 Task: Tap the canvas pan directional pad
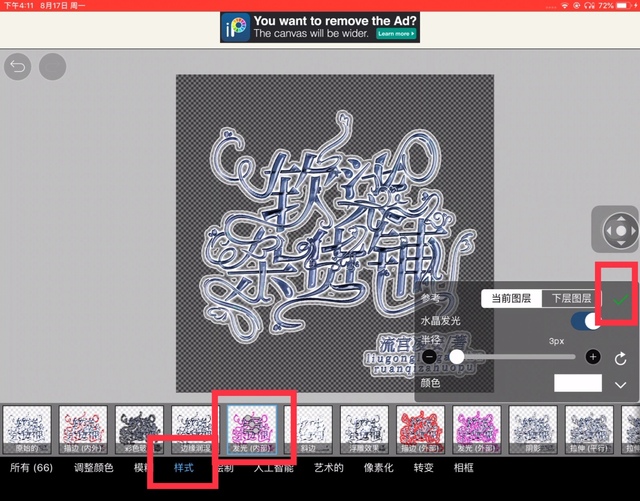click(x=620, y=231)
